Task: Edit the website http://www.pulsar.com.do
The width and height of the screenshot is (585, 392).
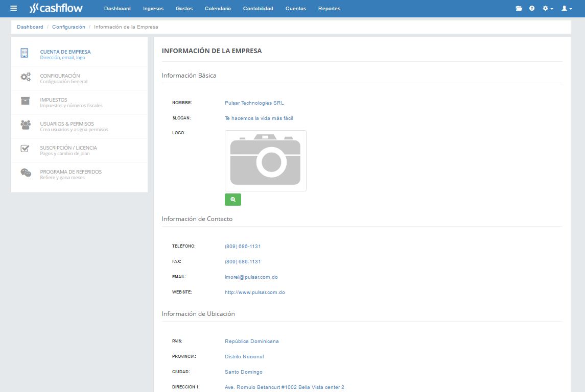Action: point(255,292)
